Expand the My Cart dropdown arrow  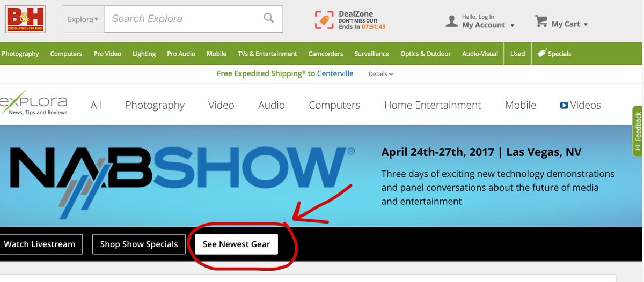(x=586, y=24)
